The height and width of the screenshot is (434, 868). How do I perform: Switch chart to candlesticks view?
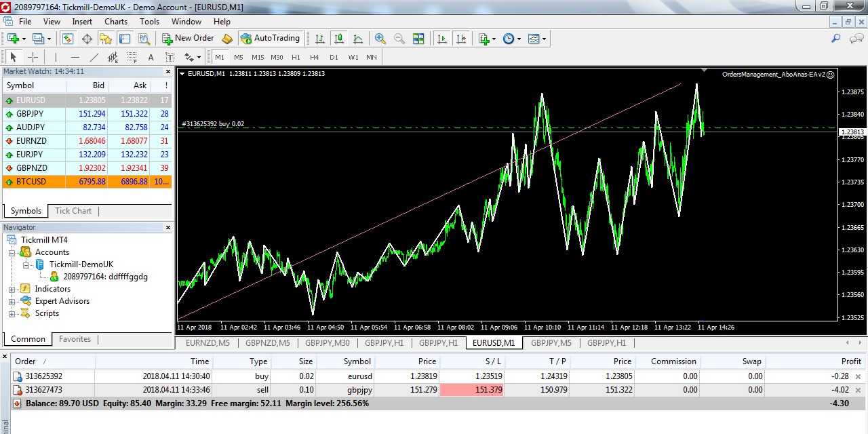[339, 39]
